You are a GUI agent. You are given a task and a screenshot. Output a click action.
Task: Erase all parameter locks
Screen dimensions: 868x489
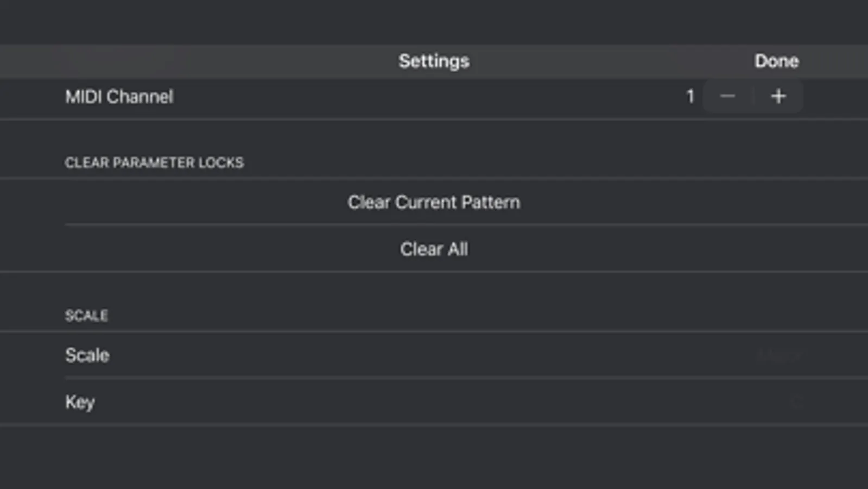point(434,249)
